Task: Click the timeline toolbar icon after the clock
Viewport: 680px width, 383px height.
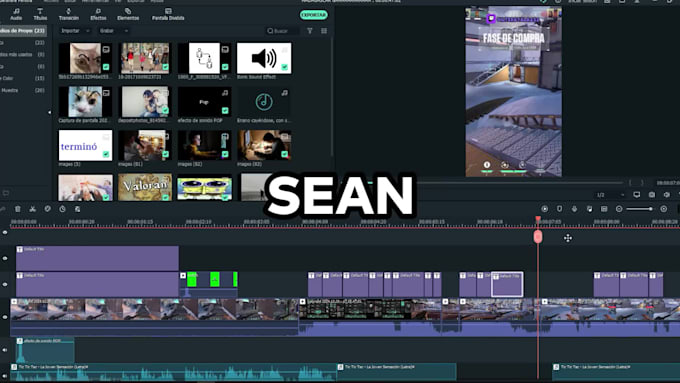Action: [x=77, y=209]
